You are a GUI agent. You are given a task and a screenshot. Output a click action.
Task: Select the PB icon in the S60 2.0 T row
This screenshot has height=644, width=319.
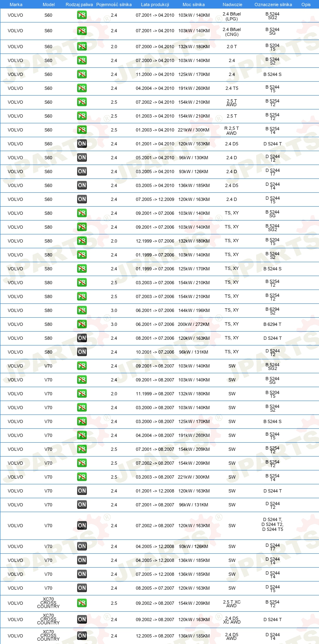82,47
